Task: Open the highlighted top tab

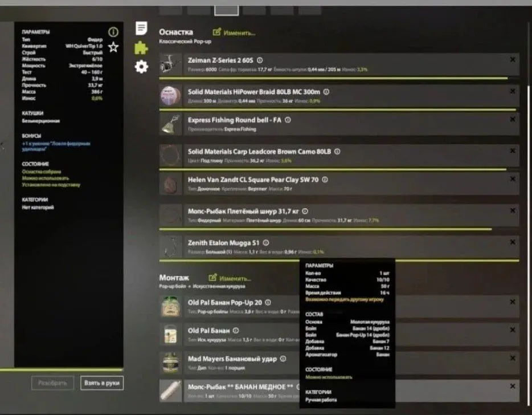Action: (226, 10)
